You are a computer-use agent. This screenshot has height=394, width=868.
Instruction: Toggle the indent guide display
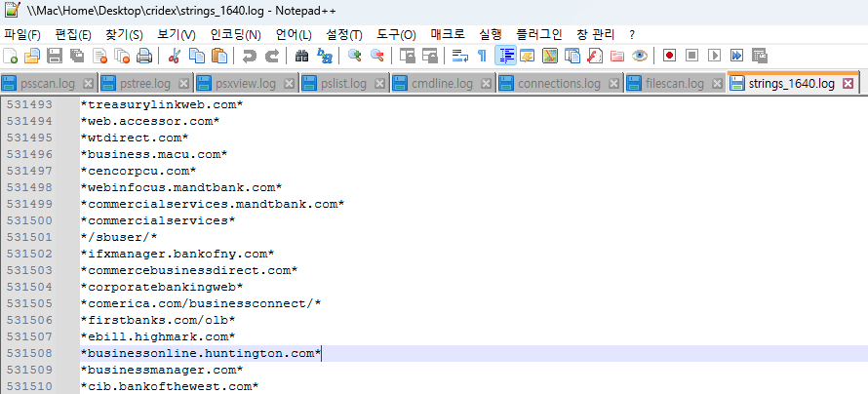(x=505, y=56)
